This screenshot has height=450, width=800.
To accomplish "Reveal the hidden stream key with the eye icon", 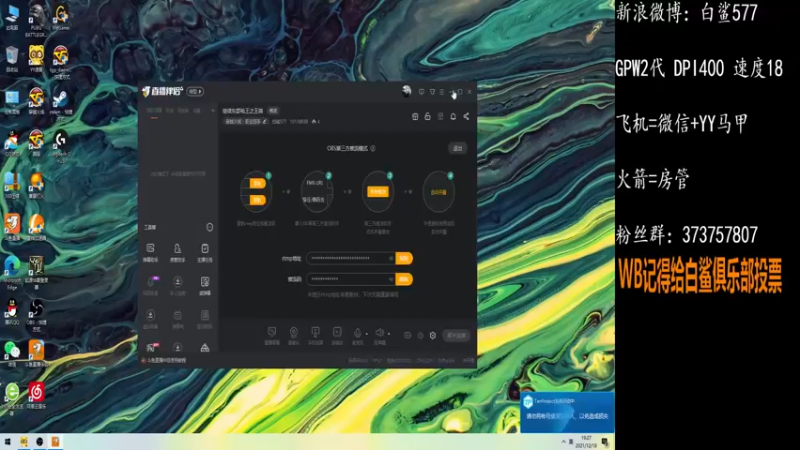I will [x=391, y=279].
